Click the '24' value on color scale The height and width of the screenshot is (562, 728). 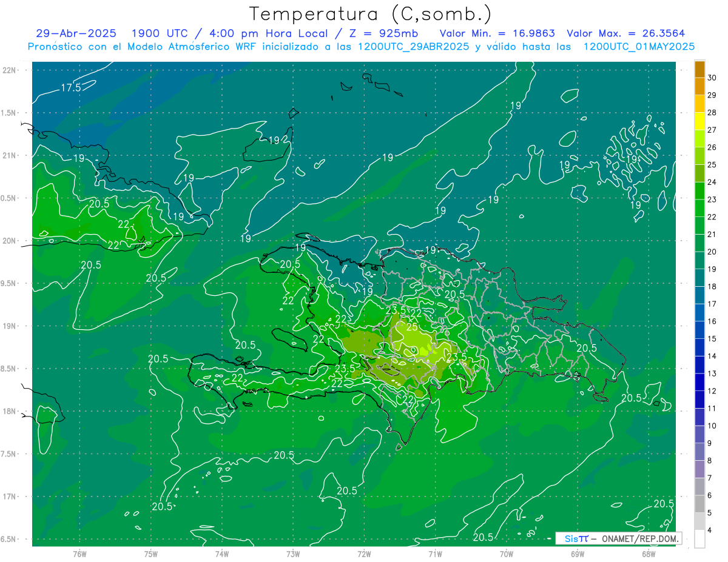[x=712, y=182]
